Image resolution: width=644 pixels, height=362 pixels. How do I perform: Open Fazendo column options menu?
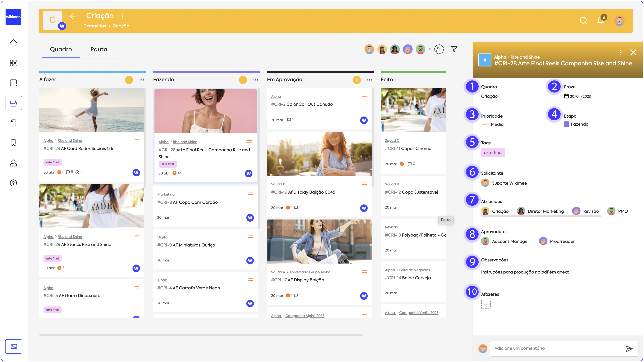(255, 80)
